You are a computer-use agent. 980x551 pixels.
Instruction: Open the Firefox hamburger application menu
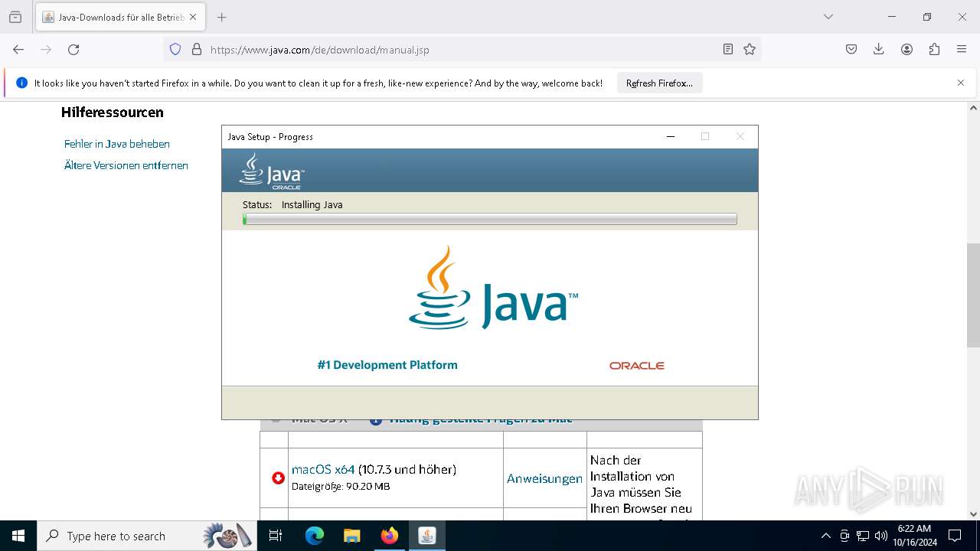962,49
